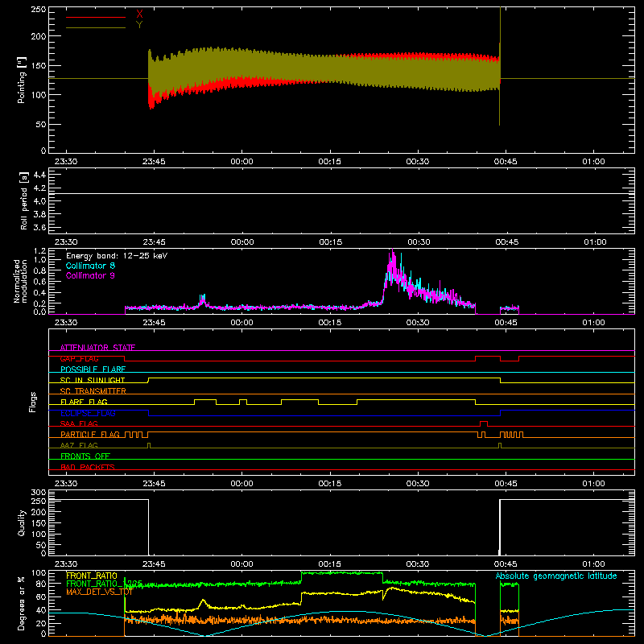This screenshot has height=644, width=644.
Task: Click the ATTENUATOR_STATE flag label
Action: pos(97,348)
